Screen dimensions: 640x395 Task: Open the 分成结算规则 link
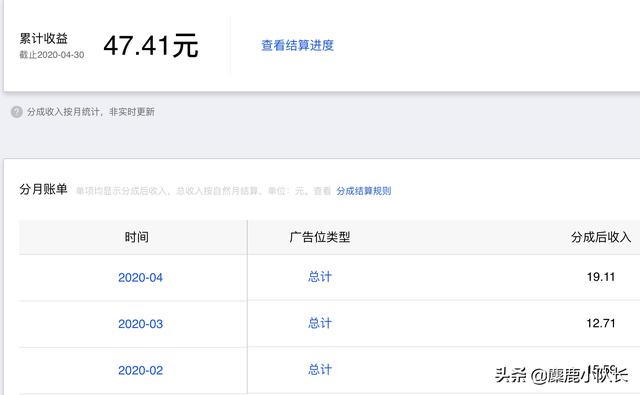coord(364,191)
